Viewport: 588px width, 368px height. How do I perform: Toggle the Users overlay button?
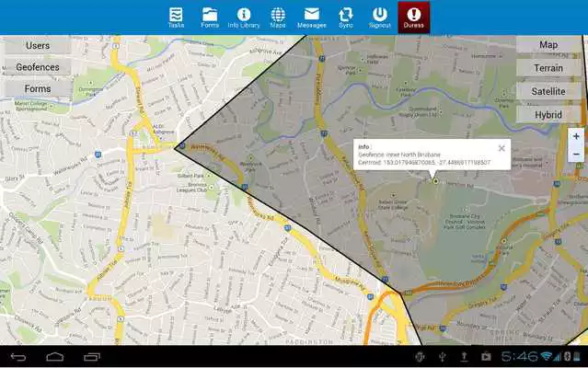click(38, 45)
